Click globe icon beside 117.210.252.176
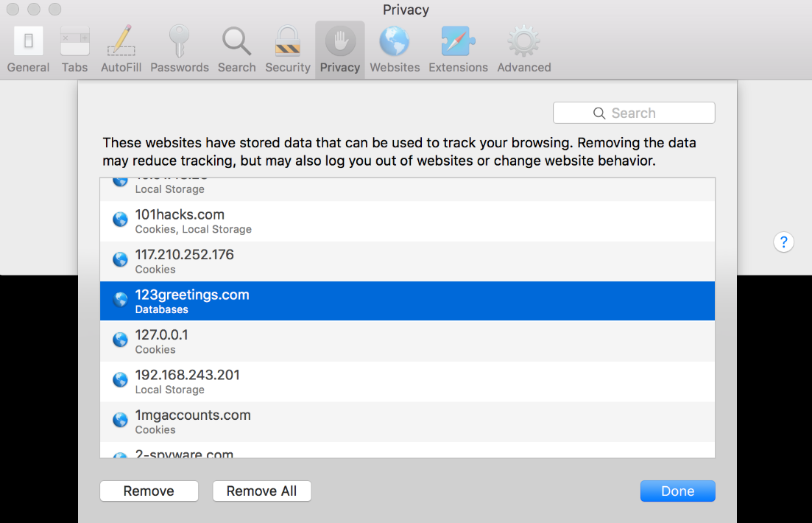 pos(120,259)
